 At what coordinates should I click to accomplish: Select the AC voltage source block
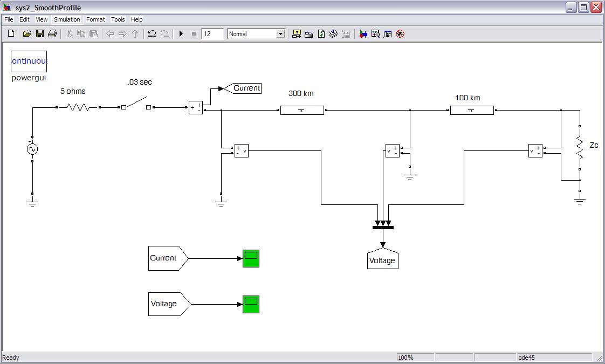tap(32, 149)
